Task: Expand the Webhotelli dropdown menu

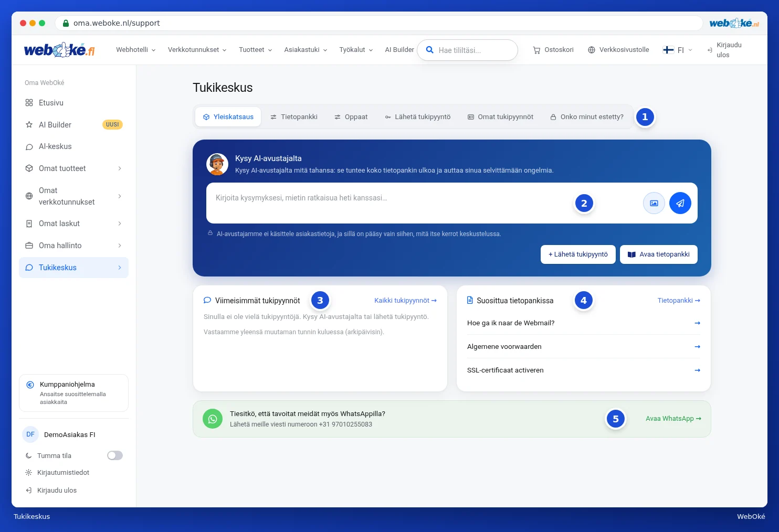Action: point(136,50)
